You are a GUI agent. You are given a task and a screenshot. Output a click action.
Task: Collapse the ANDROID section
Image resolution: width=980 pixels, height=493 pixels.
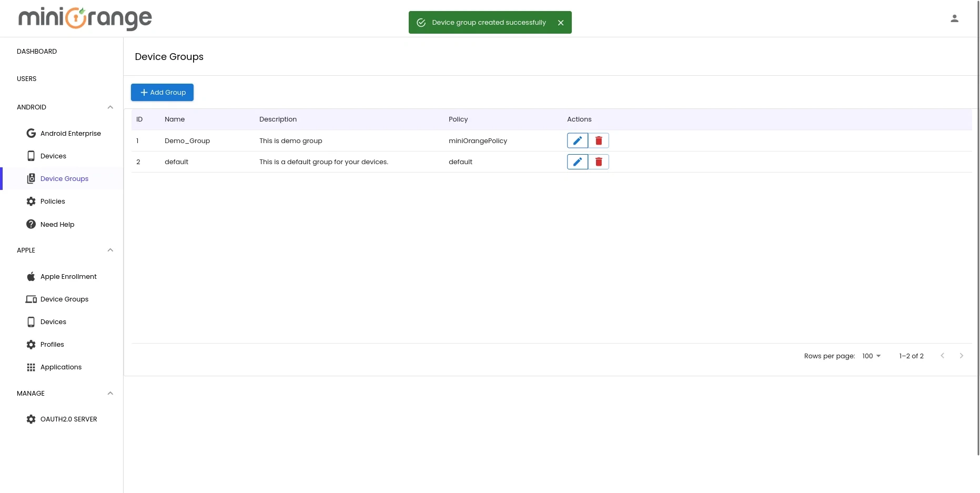pyautogui.click(x=110, y=107)
